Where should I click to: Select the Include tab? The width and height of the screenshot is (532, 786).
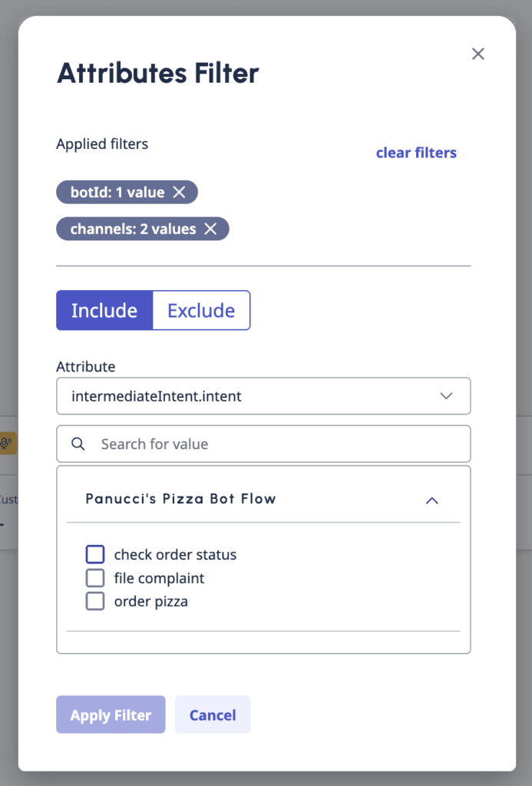105,310
